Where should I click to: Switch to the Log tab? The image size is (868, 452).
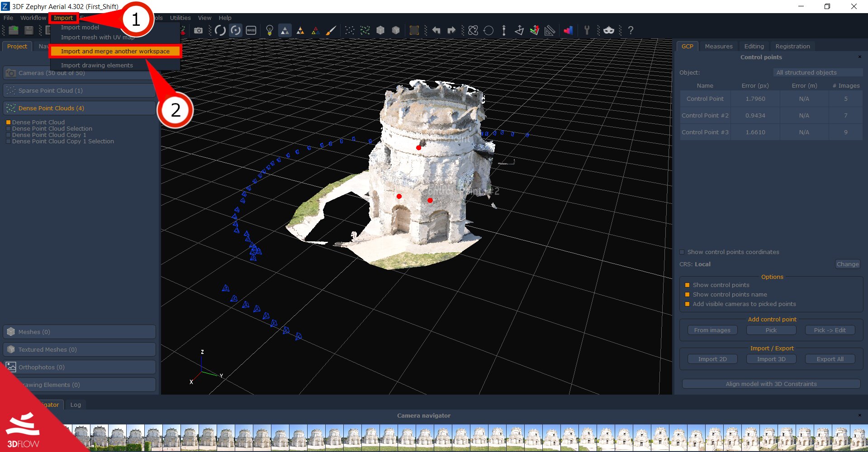(76, 405)
